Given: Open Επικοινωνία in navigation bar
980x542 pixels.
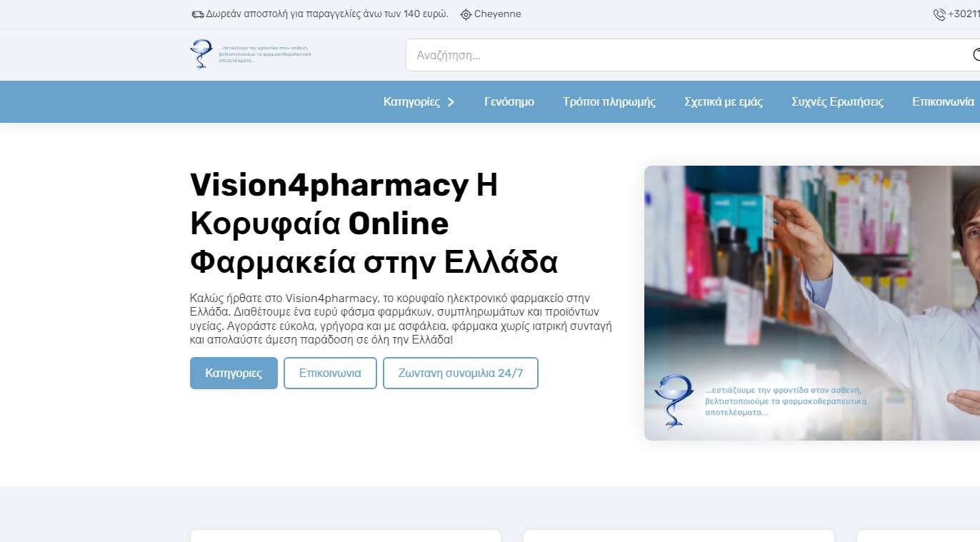Looking at the screenshot, I should pos(943,102).
